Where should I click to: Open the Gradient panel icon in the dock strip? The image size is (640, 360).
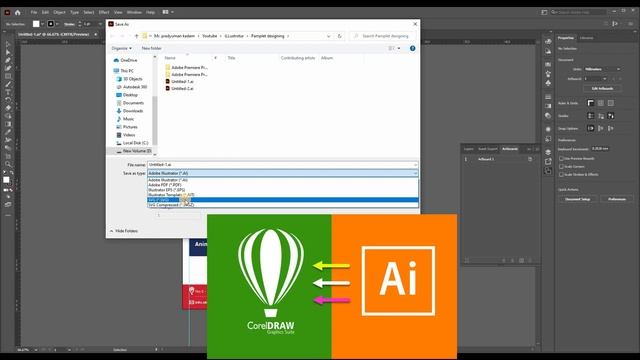pyautogui.click(x=548, y=106)
